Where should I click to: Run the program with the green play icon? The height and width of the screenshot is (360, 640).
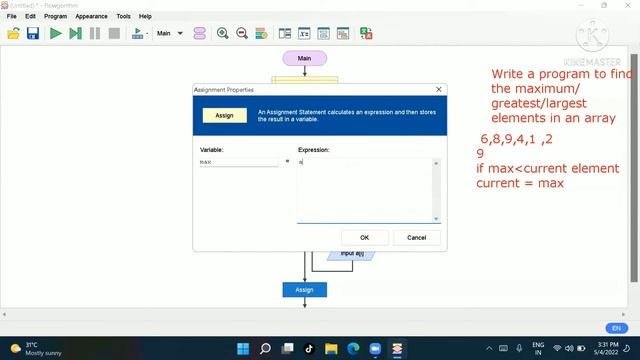[x=56, y=33]
